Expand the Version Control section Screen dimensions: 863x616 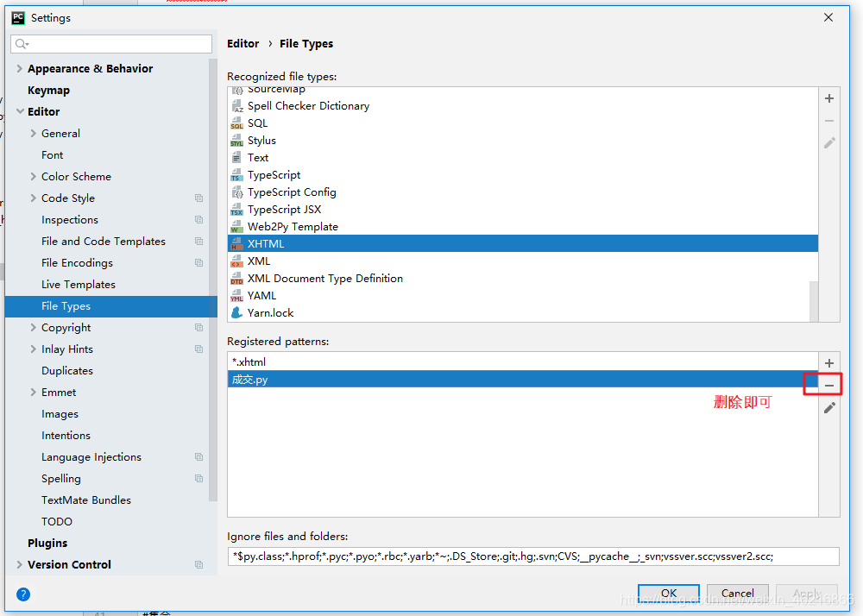tap(20, 565)
